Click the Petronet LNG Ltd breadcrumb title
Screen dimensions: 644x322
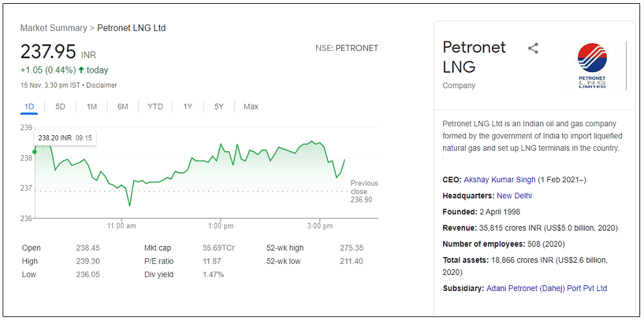coord(131,28)
